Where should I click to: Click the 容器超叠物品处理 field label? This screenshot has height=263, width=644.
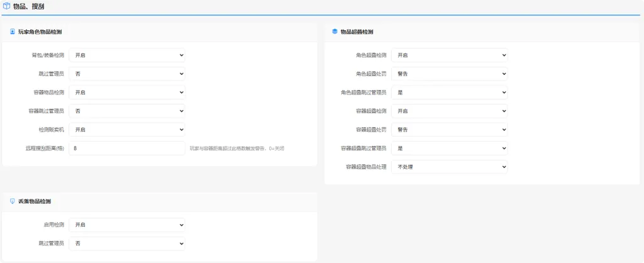[x=367, y=167]
